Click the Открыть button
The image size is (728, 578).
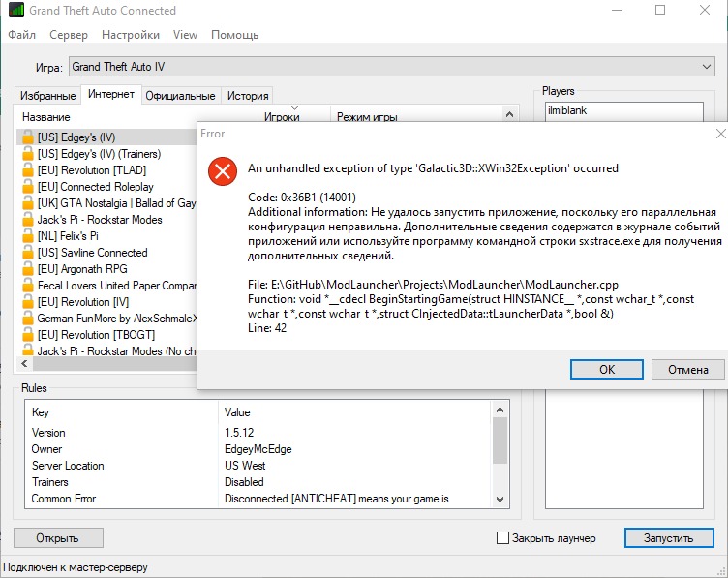(x=57, y=538)
